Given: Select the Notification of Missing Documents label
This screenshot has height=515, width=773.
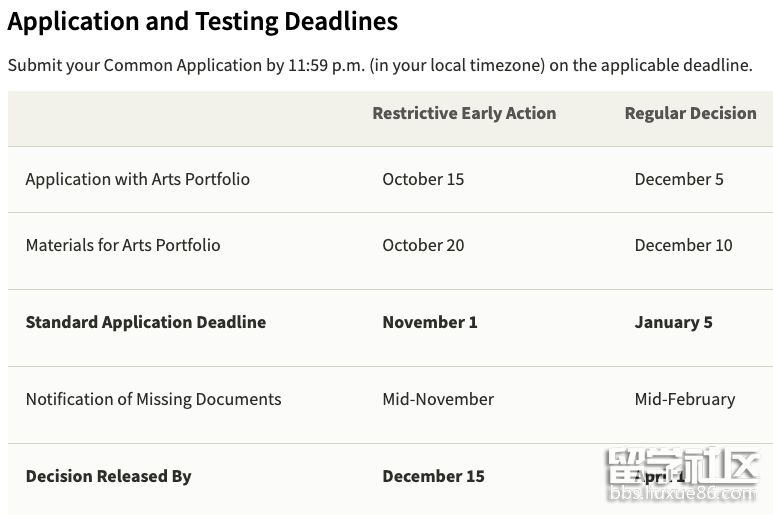Looking at the screenshot, I should (153, 399).
